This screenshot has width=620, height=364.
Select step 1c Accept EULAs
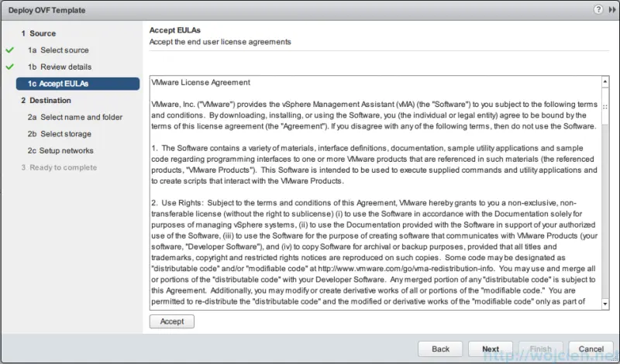tap(77, 84)
